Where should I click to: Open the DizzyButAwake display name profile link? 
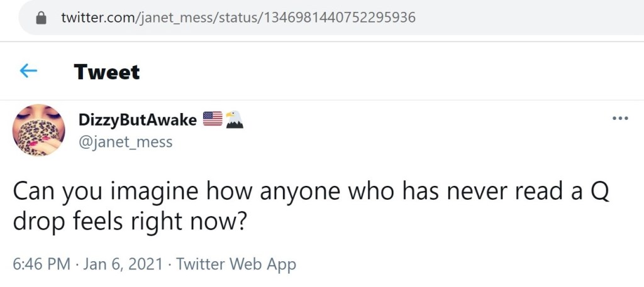click(x=138, y=119)
